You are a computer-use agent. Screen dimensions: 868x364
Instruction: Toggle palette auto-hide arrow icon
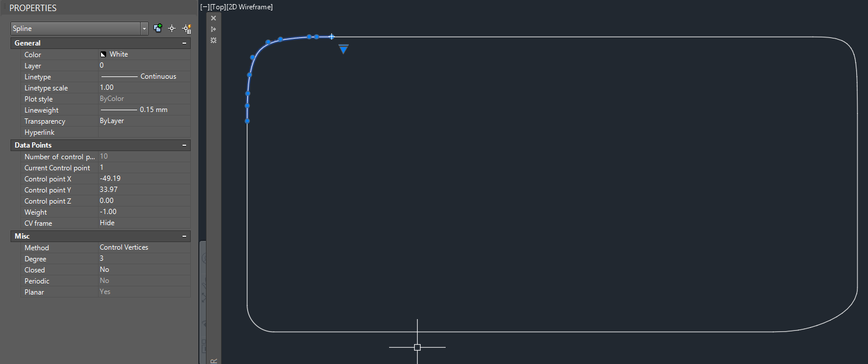tap(213, 29)
